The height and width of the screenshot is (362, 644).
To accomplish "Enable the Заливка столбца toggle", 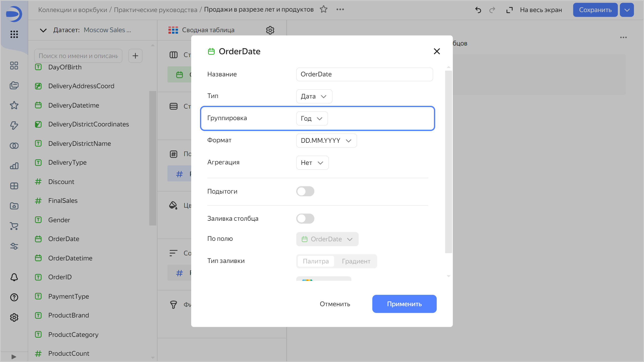I will click(x=305, y=218).
